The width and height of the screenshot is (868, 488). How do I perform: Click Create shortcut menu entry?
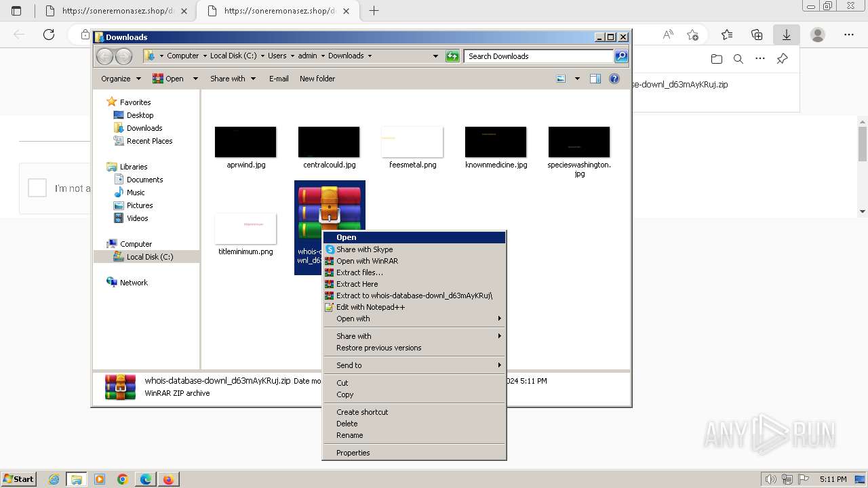[x=414, y=412]
